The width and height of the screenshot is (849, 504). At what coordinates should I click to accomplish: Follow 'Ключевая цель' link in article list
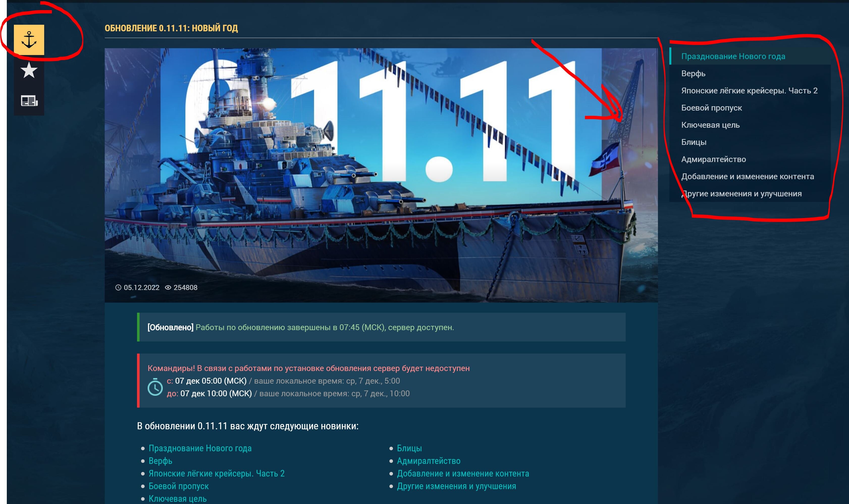178,498
